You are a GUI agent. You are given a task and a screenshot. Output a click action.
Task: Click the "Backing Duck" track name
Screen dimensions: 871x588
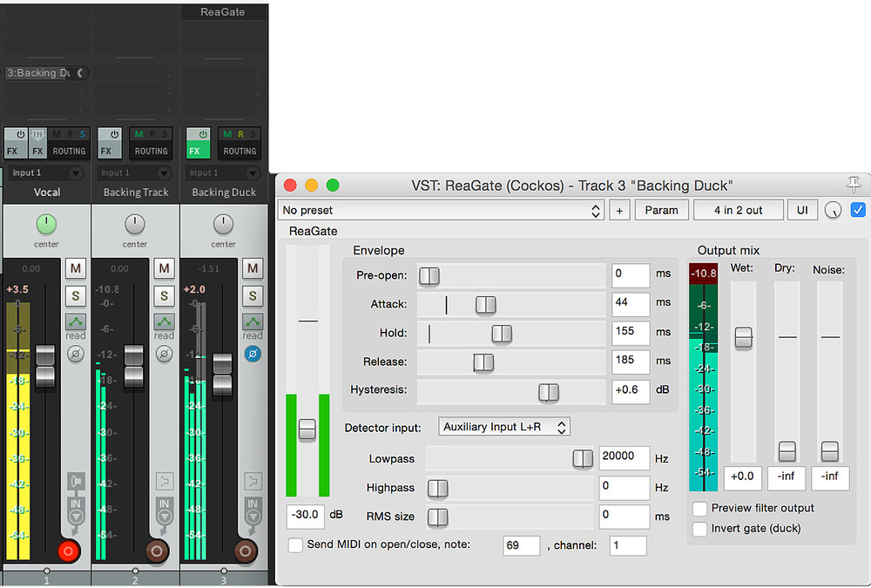(224, 193)
